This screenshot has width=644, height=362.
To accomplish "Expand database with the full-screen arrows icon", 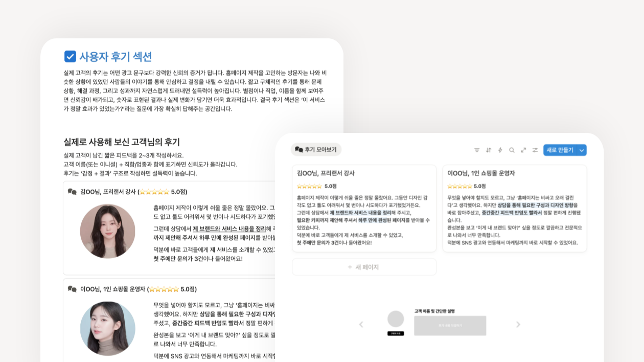I will pyautogui.click(x=523, y=150).
